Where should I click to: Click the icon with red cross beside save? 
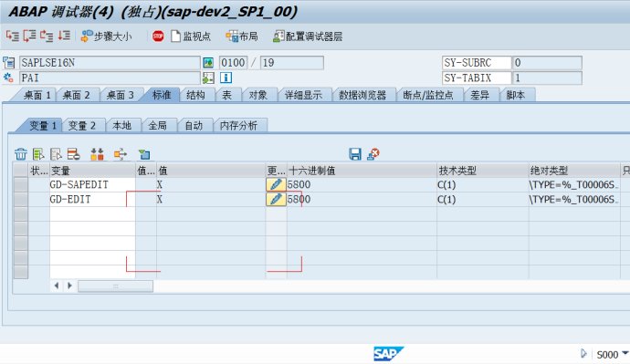pyautogui.click(x=373, y=153)
